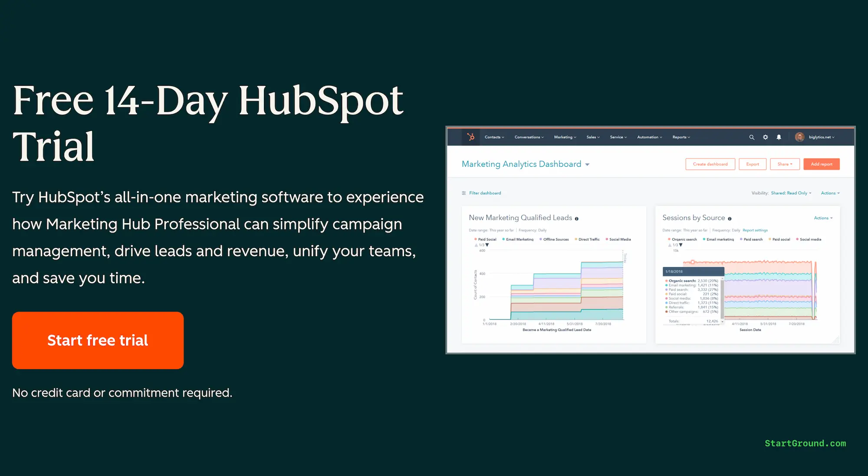868x476 pixels.
Task: Click the Filter dashboard funnel icon
Action: 464,193
